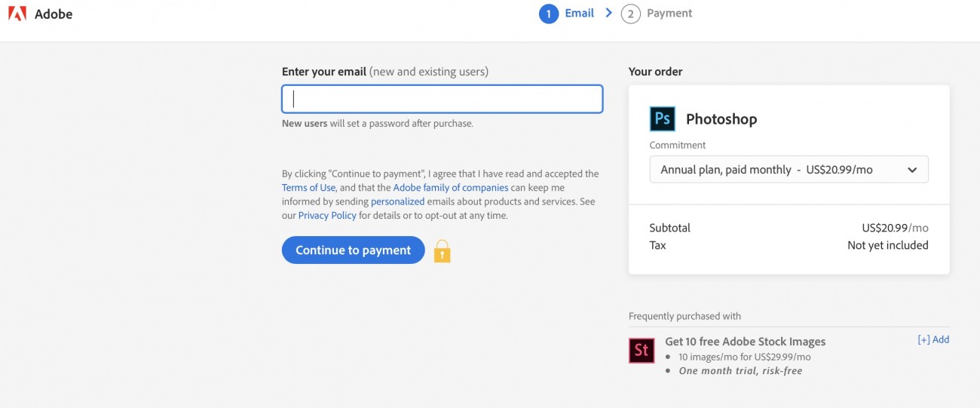The image size is (980, 408).
Task: Add Adobe Stock Images to the order
Action: pyautogui.click(x=933, y=339)
